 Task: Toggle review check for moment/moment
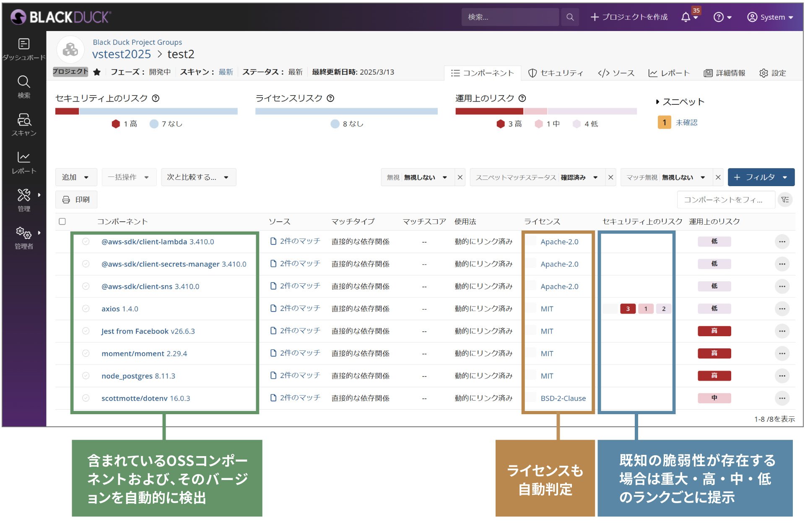pyautogui.click(x=86, y=353)
